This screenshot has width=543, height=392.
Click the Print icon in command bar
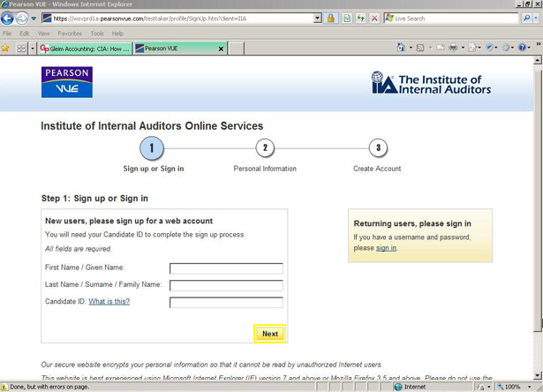click(453, 48)
